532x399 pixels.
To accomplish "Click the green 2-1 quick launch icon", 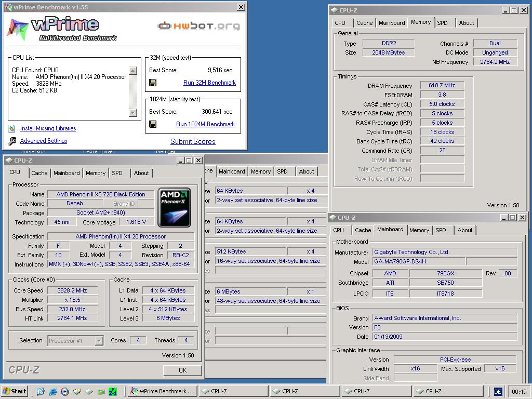I will [x=113, y=392].
